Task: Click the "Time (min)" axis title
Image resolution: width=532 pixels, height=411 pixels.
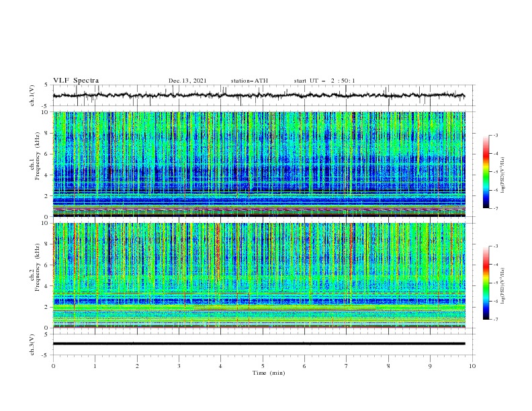Action: coord(269,373)
